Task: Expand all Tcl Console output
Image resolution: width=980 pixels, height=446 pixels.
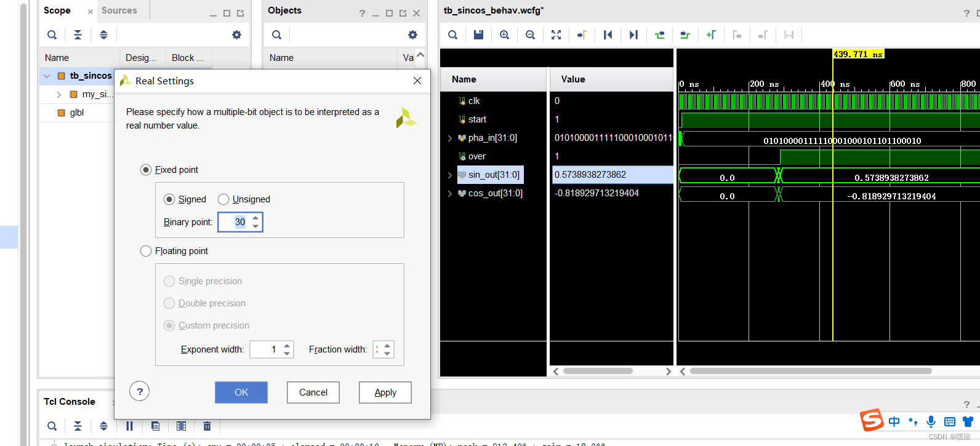Action: point(103,426)
